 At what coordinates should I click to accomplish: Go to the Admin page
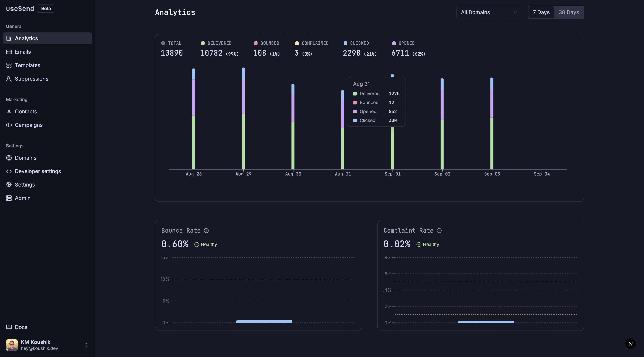click(23, 198)
